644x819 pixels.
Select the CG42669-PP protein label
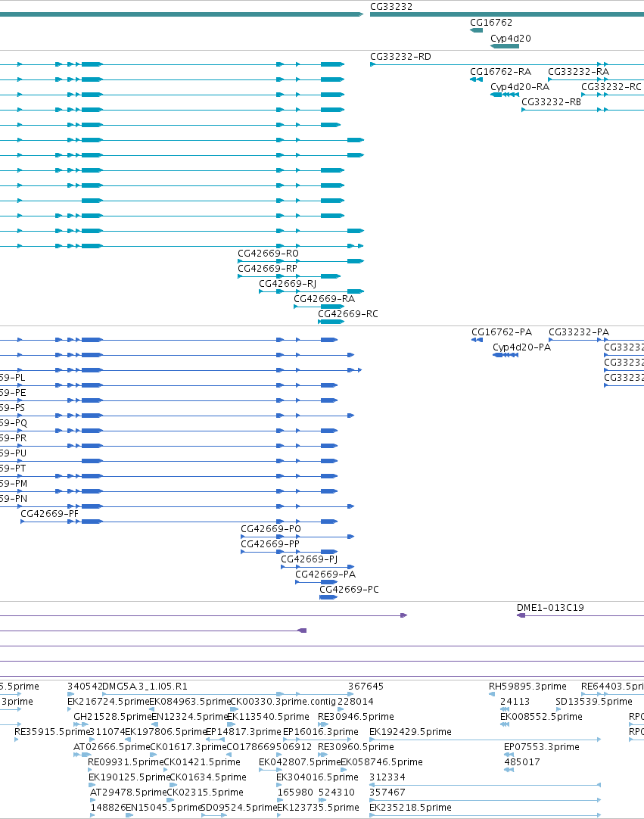[270, 544]
